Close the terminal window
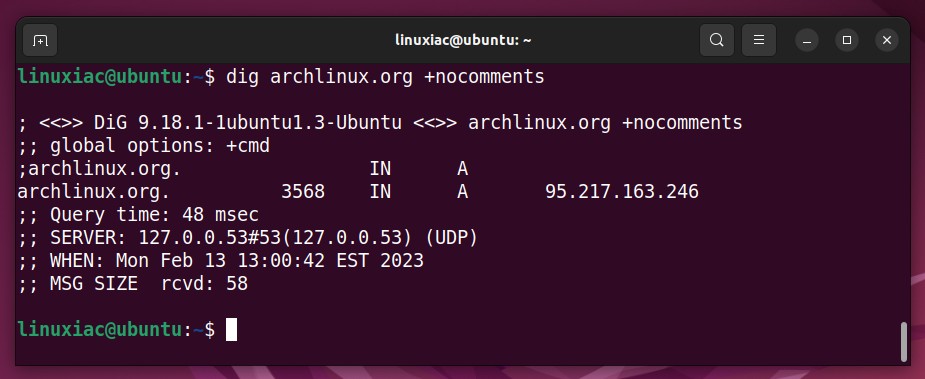The image size is (925, 379). [887, 40]
